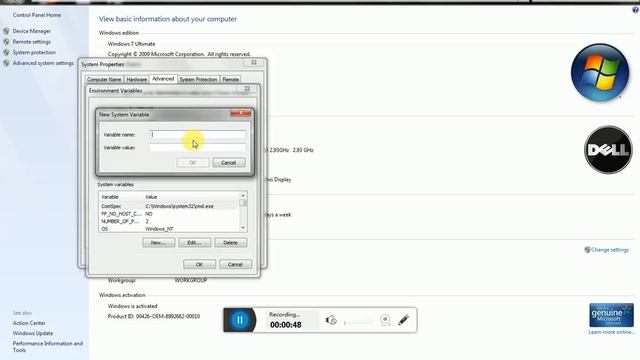
Task: Focus the Variable value field
Action: point(198,147)
